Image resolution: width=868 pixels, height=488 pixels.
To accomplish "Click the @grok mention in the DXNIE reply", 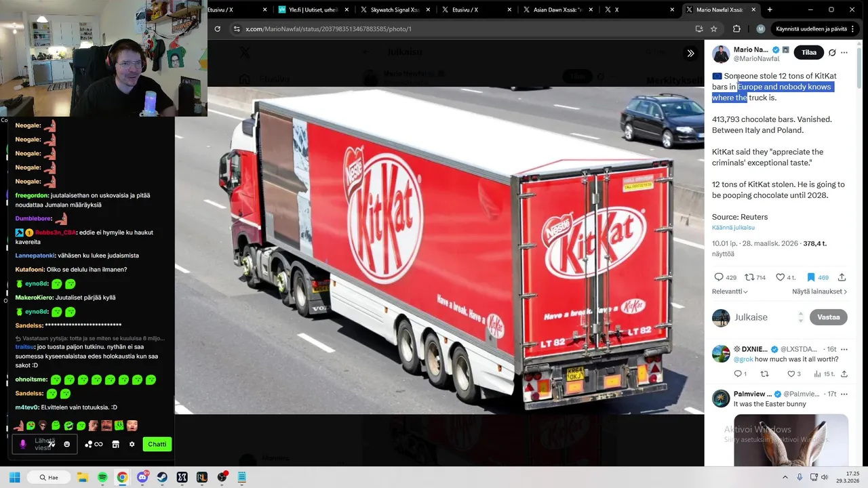I will click(743, 359).
